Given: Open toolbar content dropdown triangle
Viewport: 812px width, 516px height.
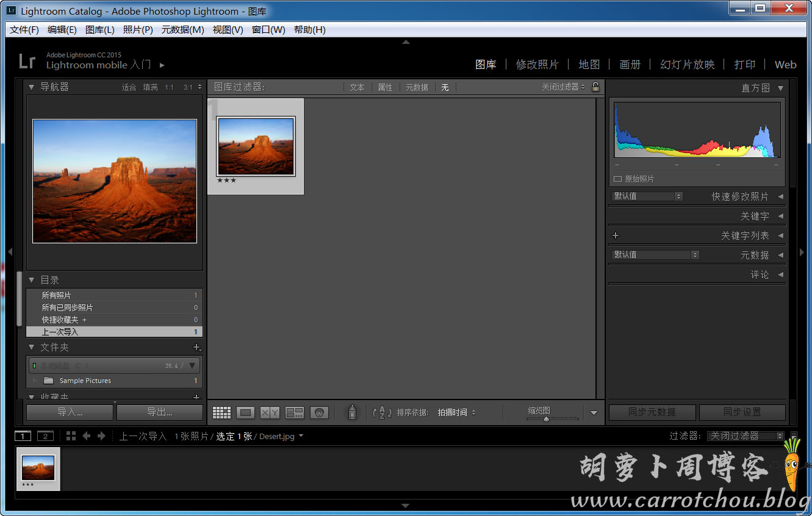Looking at the screenshot, I should 594,413.
